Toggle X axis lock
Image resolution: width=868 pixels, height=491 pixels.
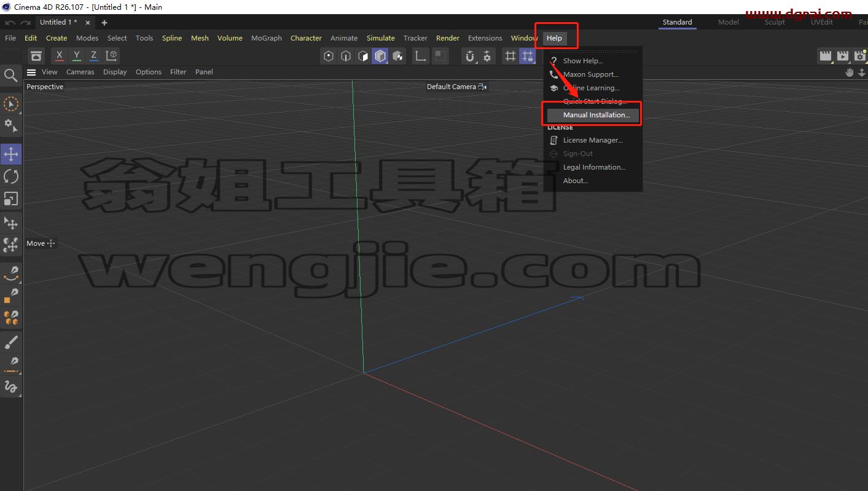[60, 56]
